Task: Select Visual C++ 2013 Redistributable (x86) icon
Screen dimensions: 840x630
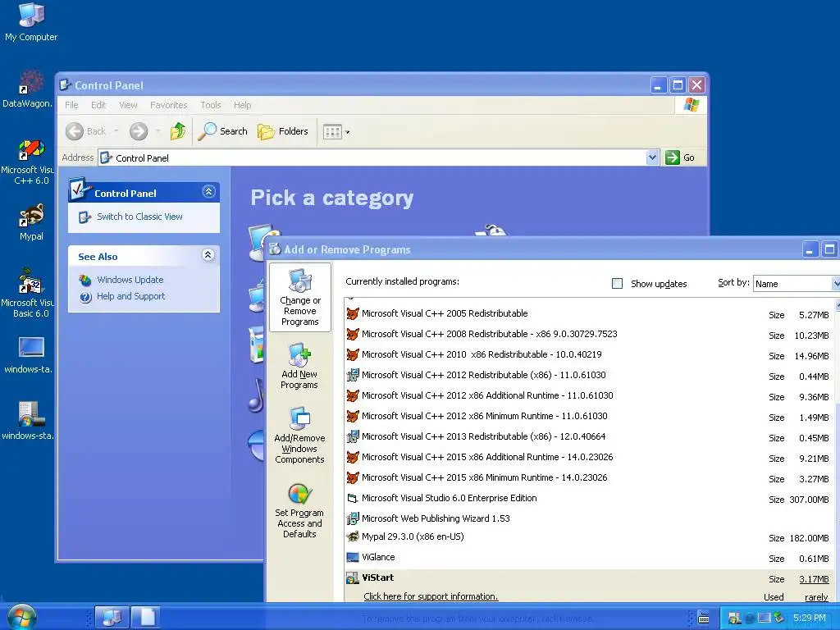Action: click(x=353, y=436)
